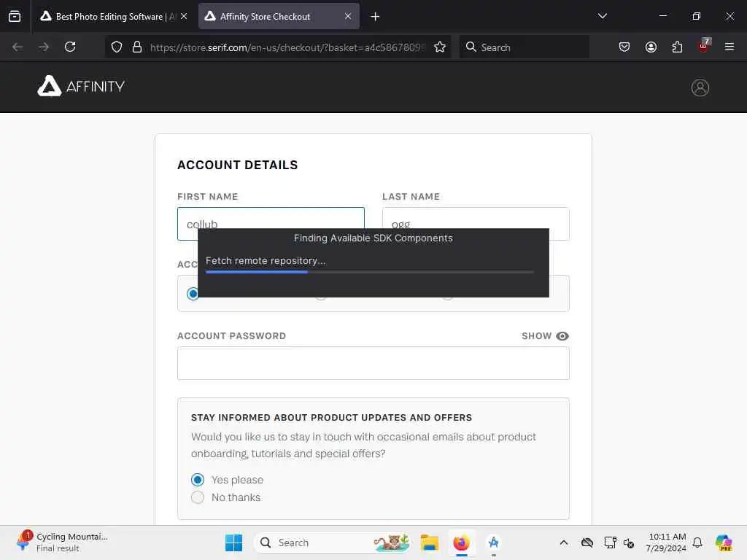Viewport: 747px width, 560px height.
Task: Open notifications bell icon
Action: [697, 542]
